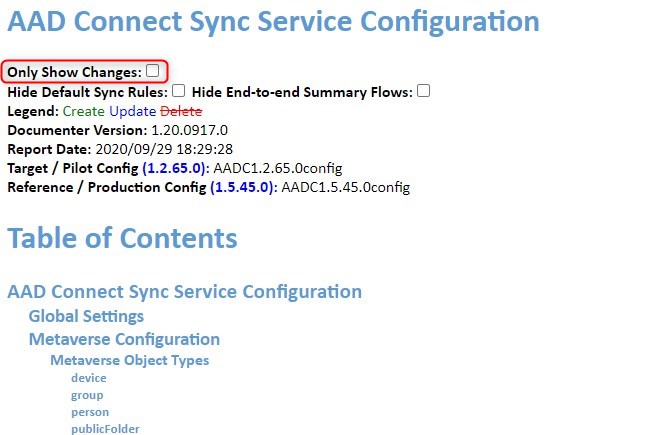Open AAD Connect Sync Service Configuration contents link

coord(184,291)
